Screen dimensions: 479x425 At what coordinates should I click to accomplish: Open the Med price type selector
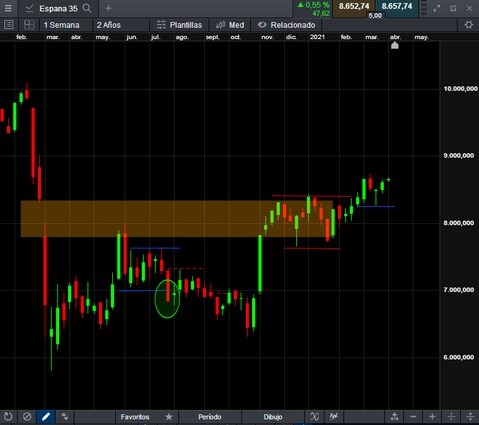point(230,25)
